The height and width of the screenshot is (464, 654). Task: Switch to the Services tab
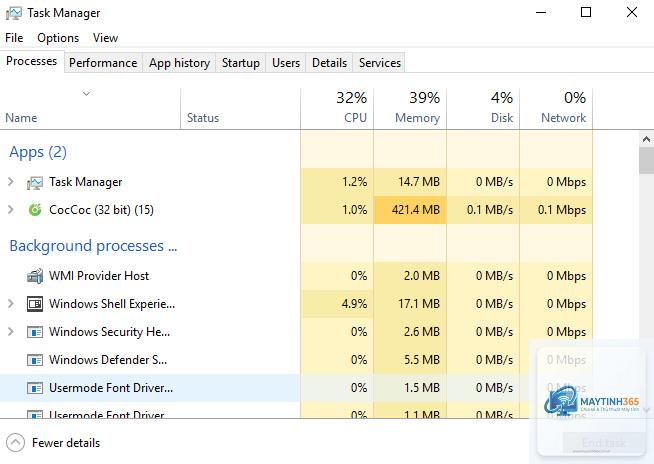380,63
